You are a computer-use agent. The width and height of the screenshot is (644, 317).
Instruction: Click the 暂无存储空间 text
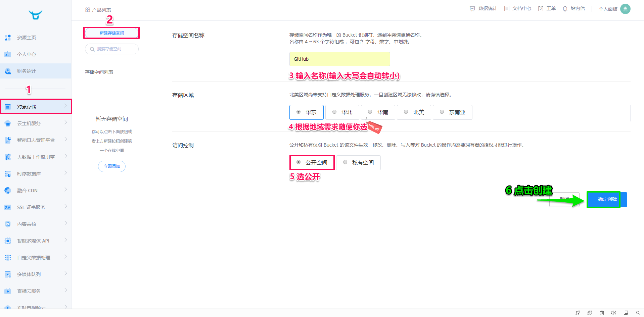(112, 119)
